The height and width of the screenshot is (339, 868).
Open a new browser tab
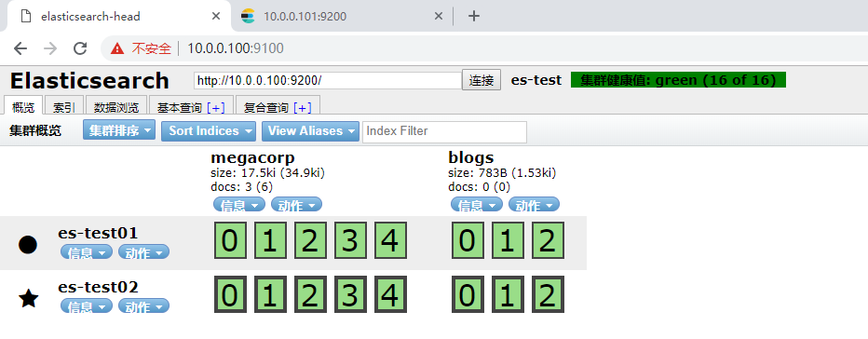pyautogui.click(x=473, y=16)
